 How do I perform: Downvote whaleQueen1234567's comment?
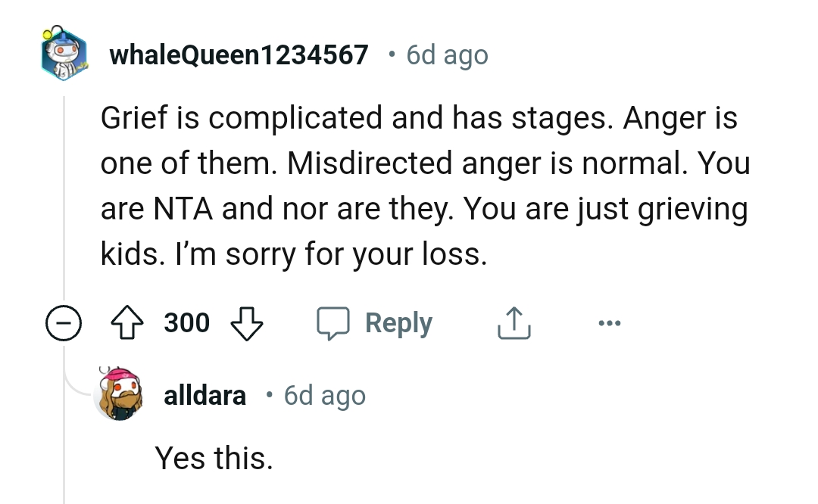click(x=245, y=323)
